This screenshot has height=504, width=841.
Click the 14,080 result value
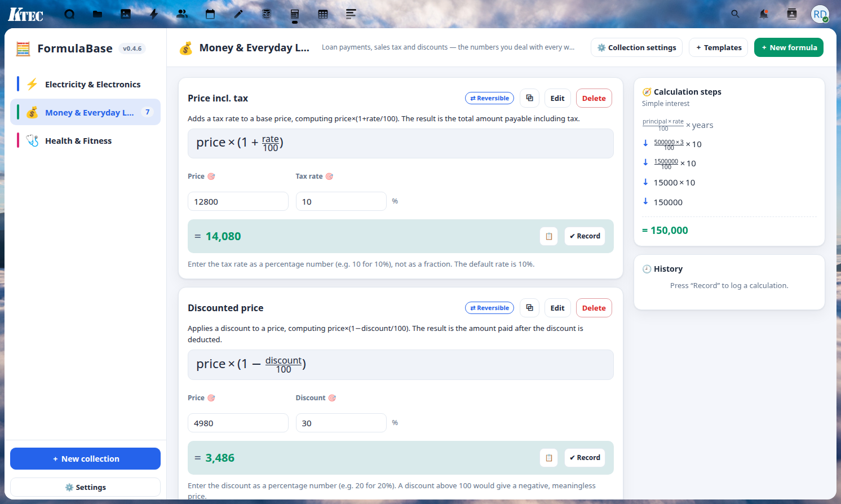pyautogui.click(x=223, y=236)
